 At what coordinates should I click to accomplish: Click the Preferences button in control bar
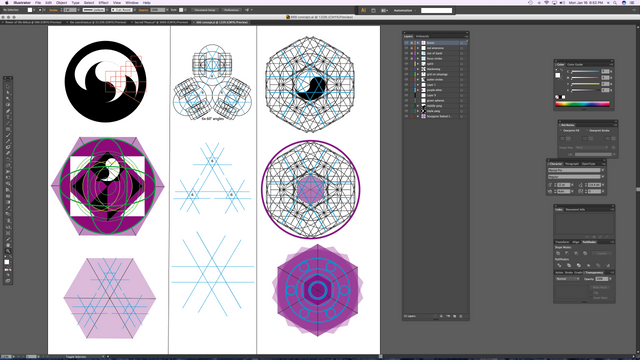point(231,10)
